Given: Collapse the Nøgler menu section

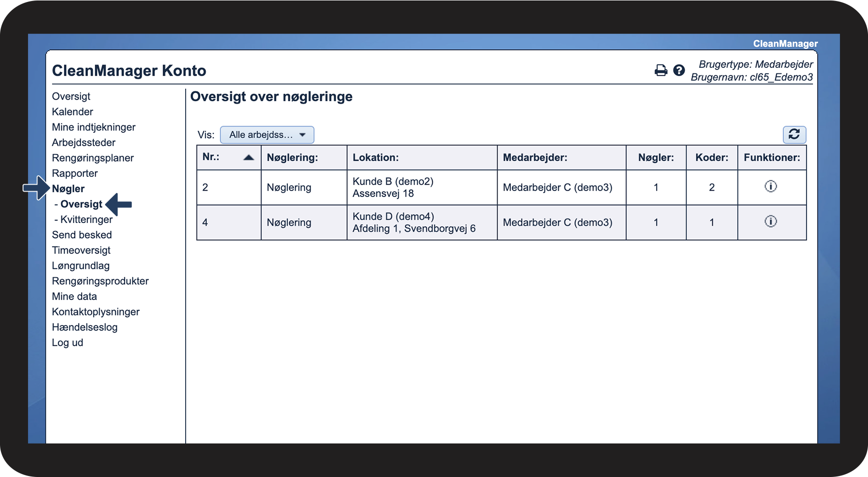Looking at the screenshot, I should (x=68, y=189).
